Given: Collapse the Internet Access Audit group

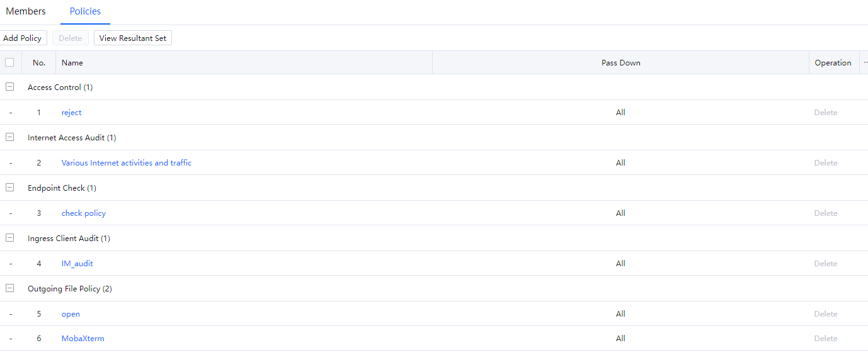Looking at the screenshot, I should pyautogui.click(x=9, y=137).
